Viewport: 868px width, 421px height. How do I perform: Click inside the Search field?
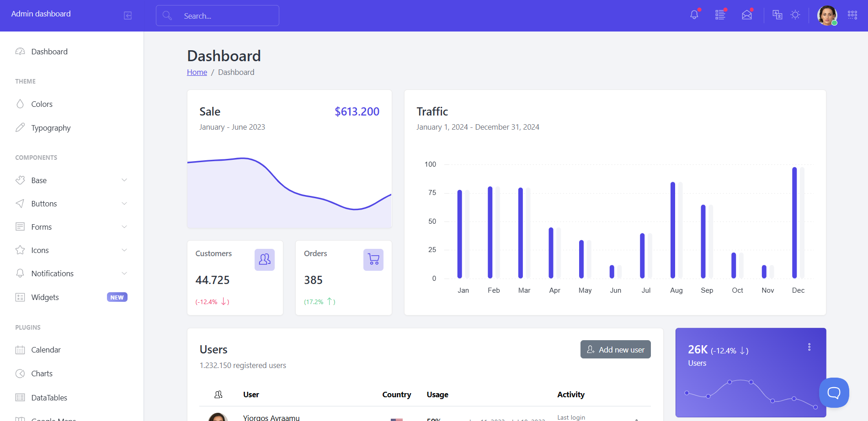point(217,15)
